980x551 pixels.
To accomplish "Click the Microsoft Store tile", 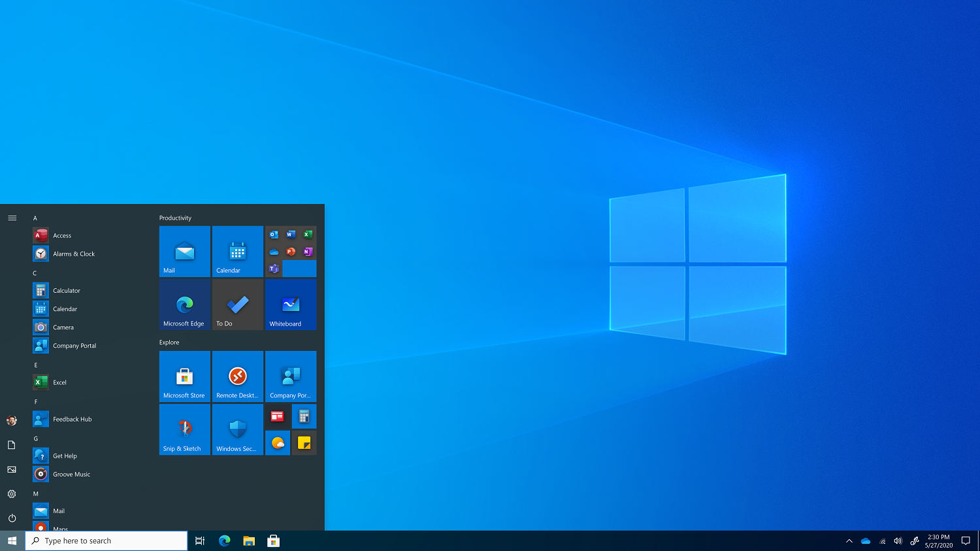I will tap(185, 376).
